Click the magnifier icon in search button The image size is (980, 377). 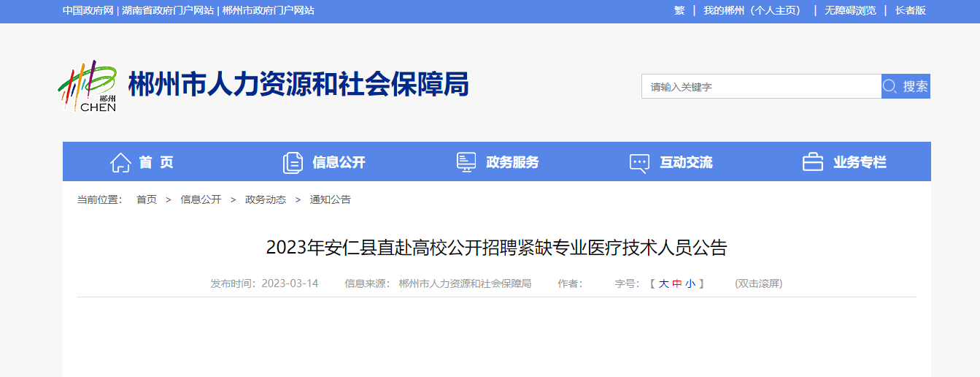click(890, 86)
